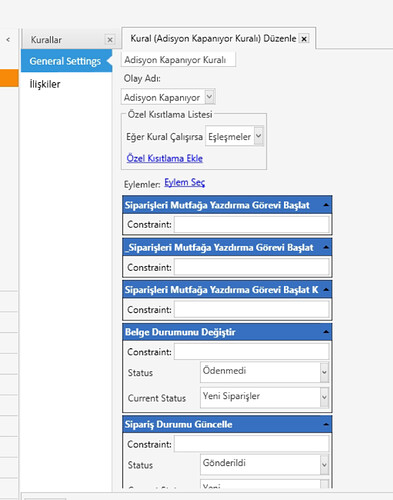Click the rule name text field
The image size is (393, 500).
178,60
